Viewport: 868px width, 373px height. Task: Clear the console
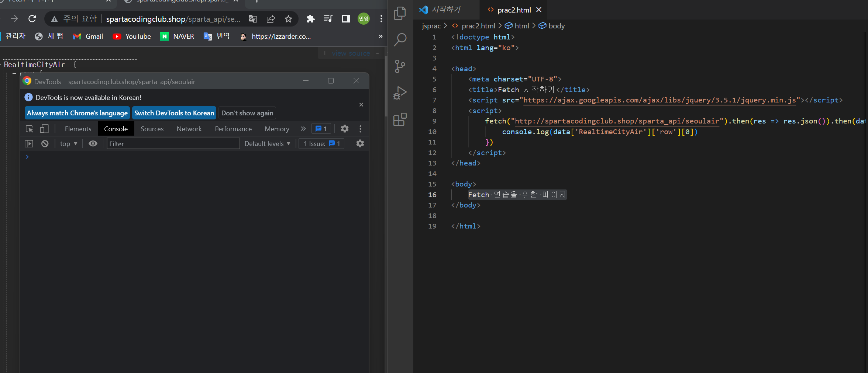point(45,144)
